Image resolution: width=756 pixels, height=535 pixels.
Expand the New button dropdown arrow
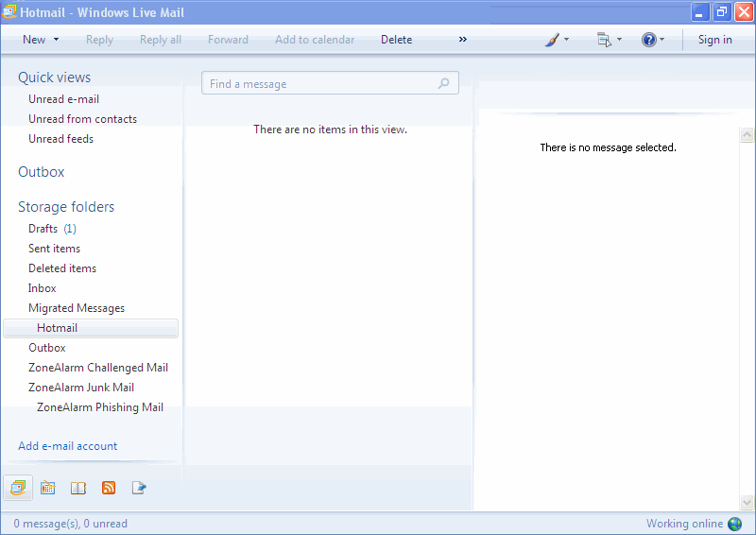56,40
